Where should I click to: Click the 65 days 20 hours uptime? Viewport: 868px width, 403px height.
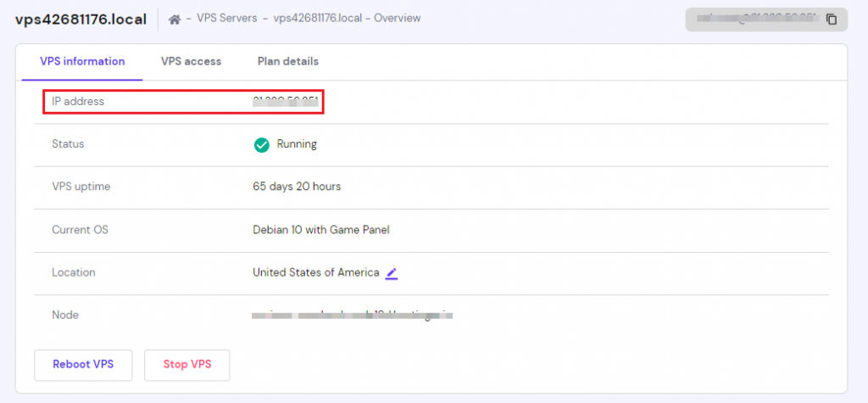click(x=297, y=187)
